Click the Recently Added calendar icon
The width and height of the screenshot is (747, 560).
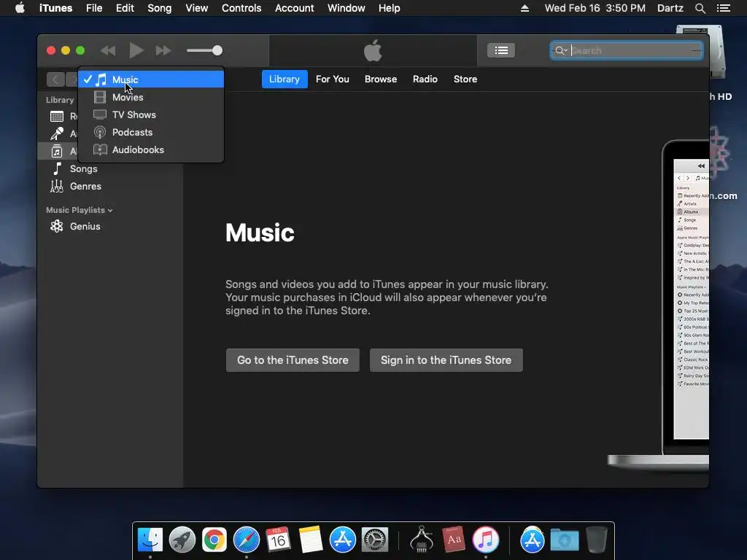coord(57,116)
